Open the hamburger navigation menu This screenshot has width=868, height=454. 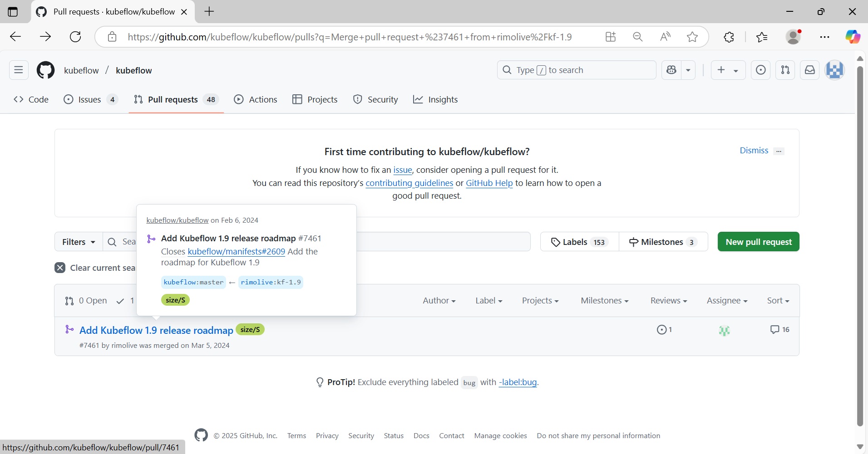tap(19, 70)
